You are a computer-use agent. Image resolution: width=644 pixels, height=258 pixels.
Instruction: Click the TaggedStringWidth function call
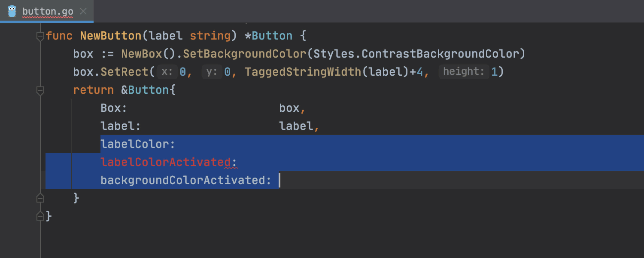(303, 72)
